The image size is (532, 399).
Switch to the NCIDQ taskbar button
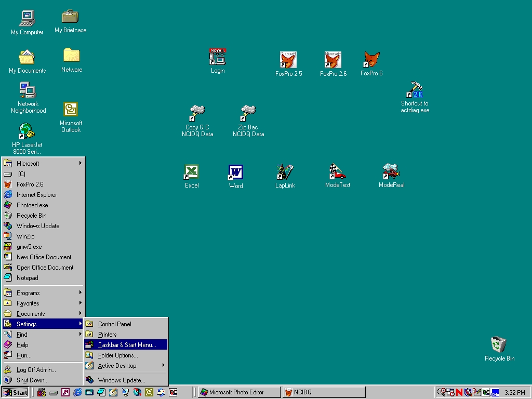pos(324,392)
